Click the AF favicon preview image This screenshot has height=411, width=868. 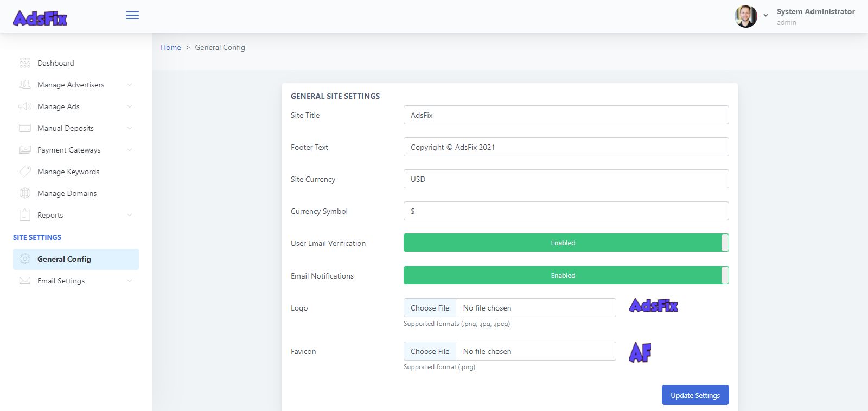point(640,352)
